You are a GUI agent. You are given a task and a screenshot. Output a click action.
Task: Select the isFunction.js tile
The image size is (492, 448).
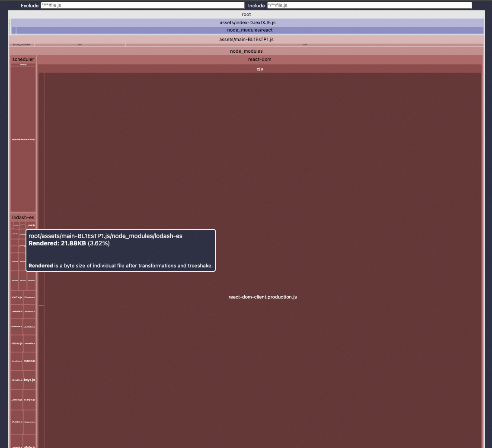click(17, 422)
